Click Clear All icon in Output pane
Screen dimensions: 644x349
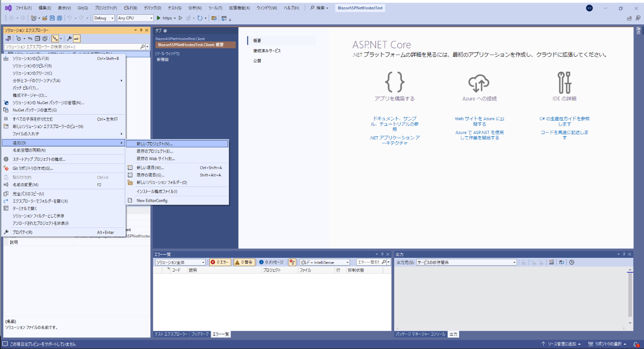pos(552,262)
